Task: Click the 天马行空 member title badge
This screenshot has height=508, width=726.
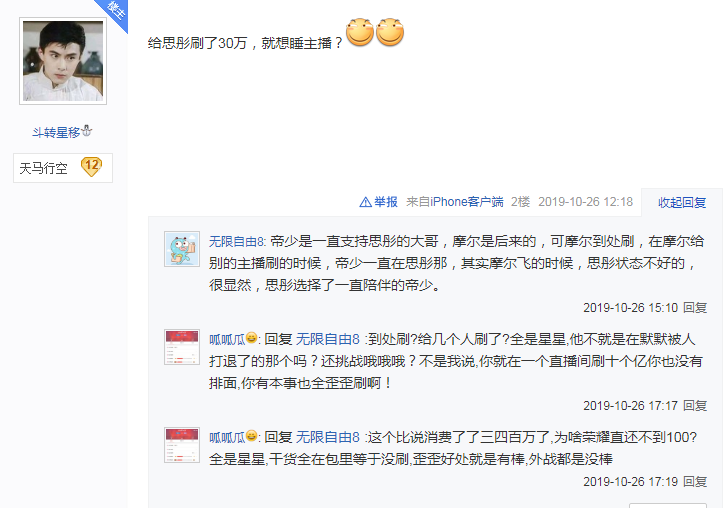Action: tap(63, 168)
